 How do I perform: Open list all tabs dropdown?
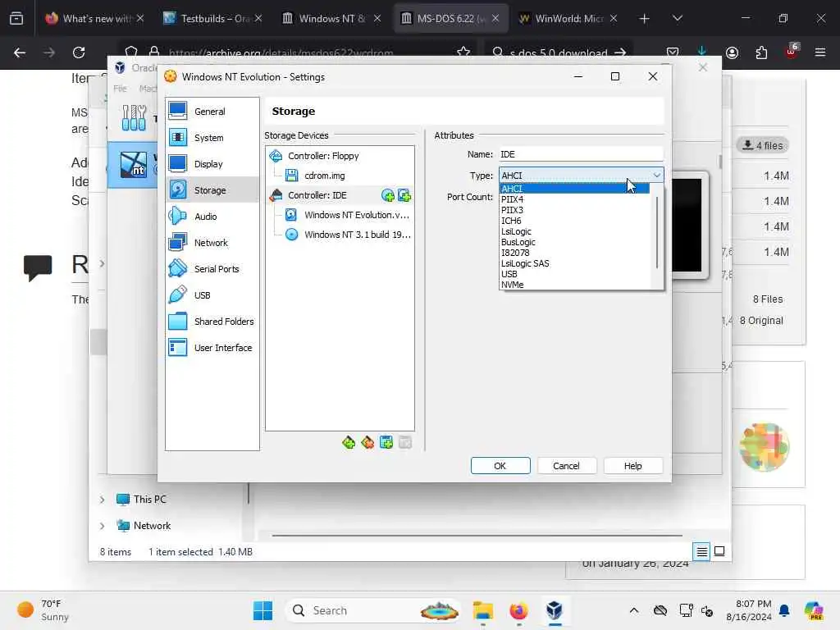point(677,18)
